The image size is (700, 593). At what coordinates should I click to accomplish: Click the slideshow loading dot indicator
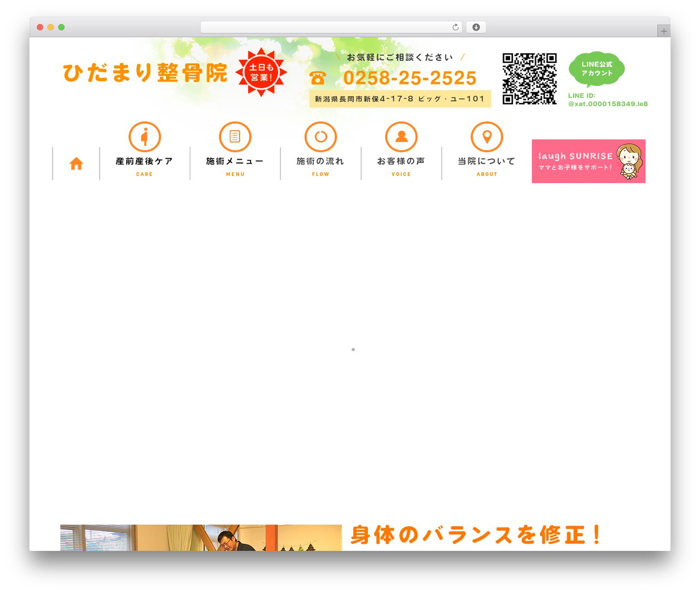tap(353, 350)
